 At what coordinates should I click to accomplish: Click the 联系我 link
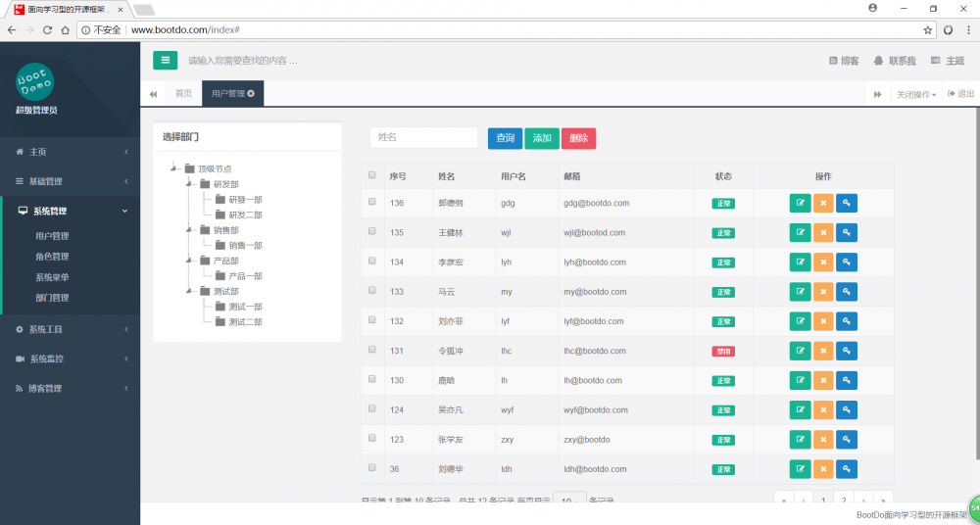(895, 61)
